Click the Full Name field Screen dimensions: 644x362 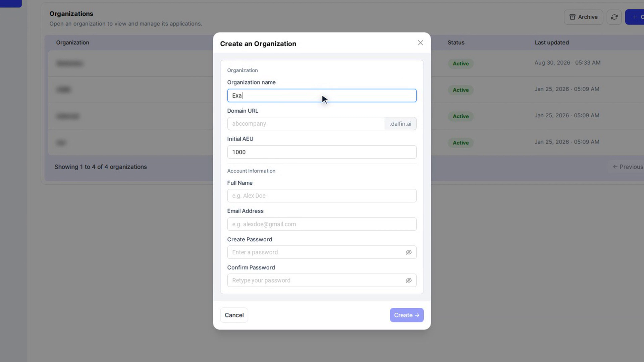coord(322,196)
